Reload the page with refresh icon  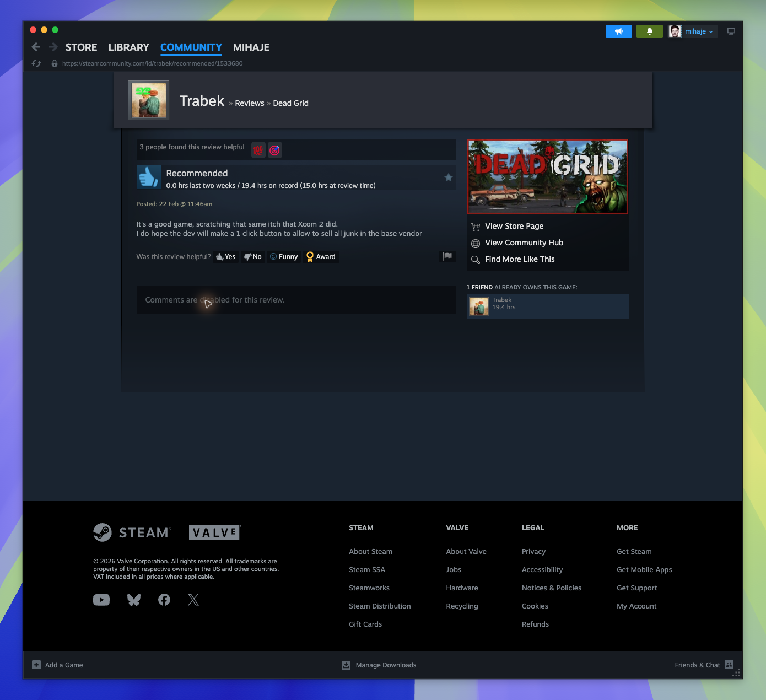tap(36, 63)
